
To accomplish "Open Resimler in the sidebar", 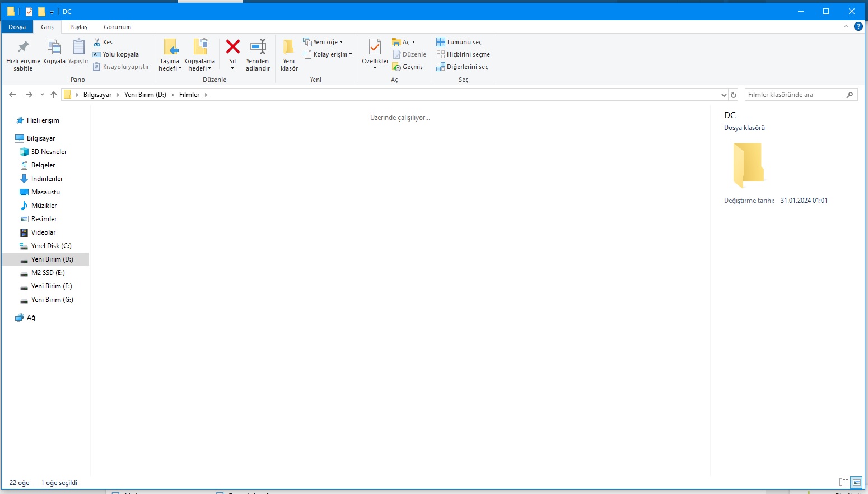I will tap(44, 219).
